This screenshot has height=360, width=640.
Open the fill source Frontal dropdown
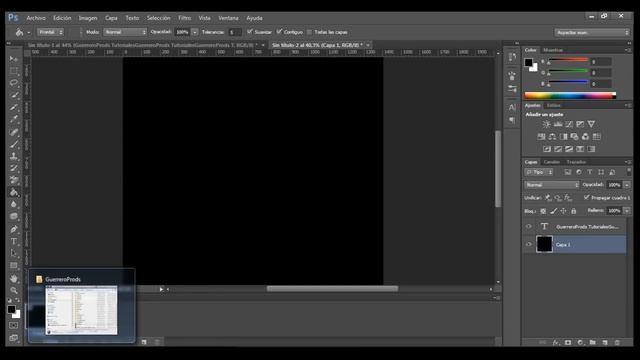(x=51, y=32)
